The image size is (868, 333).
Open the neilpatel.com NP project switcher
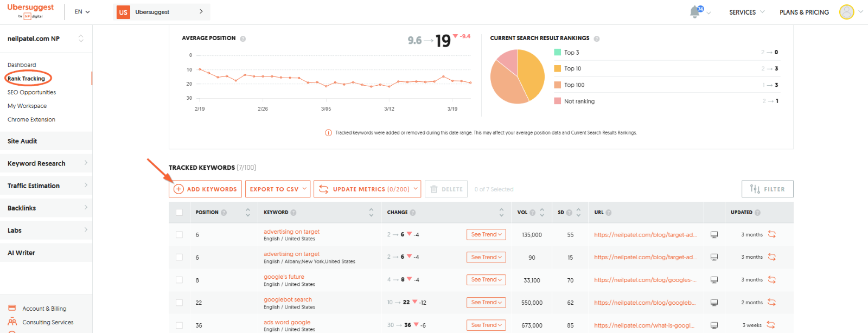click(46, 39)
